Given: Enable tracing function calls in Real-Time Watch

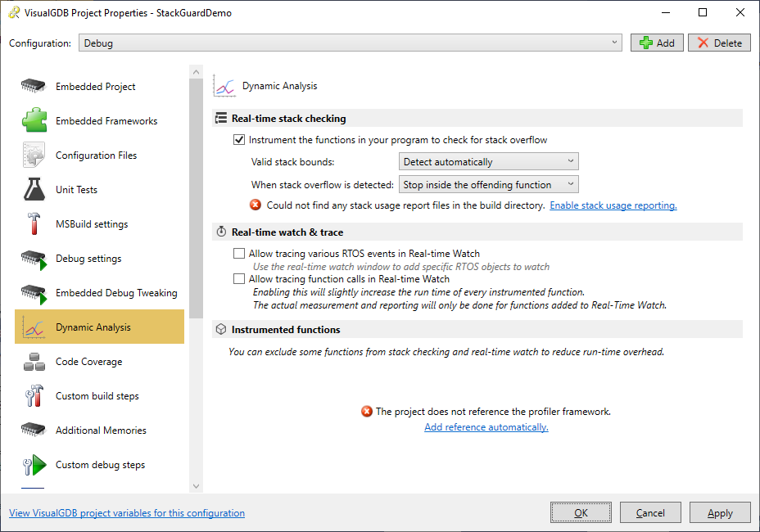Looking at the screenshot, I should coord(239,279).
